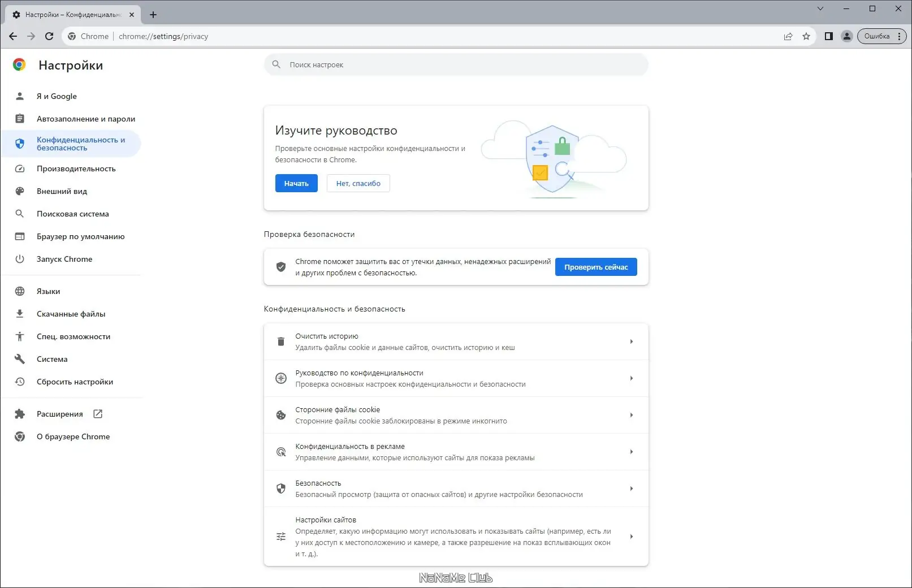The width and height of the screenshot is (912, 588).
Task: Click the Начать button
Action: coord(296,183)
